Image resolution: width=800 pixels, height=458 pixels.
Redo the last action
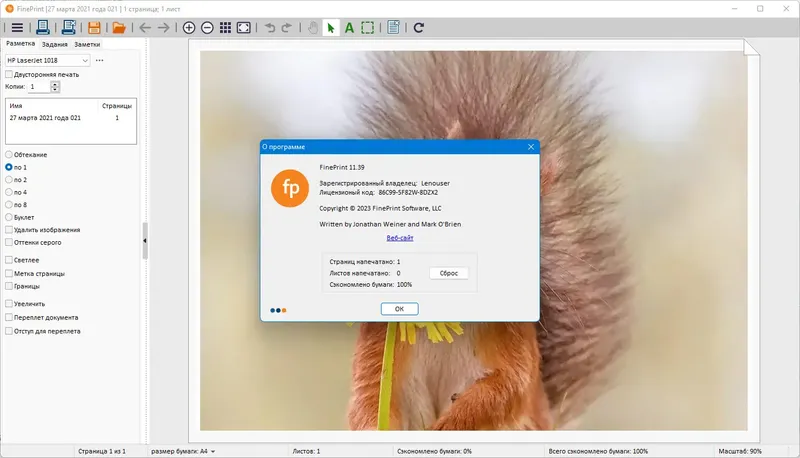tap(287, 28)
